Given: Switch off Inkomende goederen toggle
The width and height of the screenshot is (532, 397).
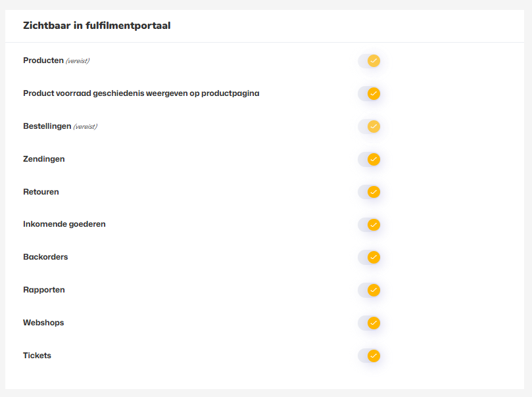Looking at the screenshot, I should tap(369, 225).
